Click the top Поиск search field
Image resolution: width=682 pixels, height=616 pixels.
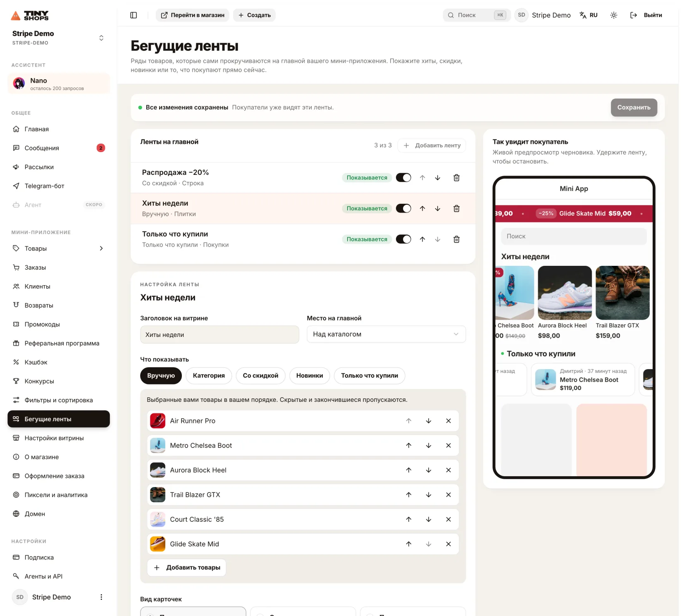coord(477,15)
